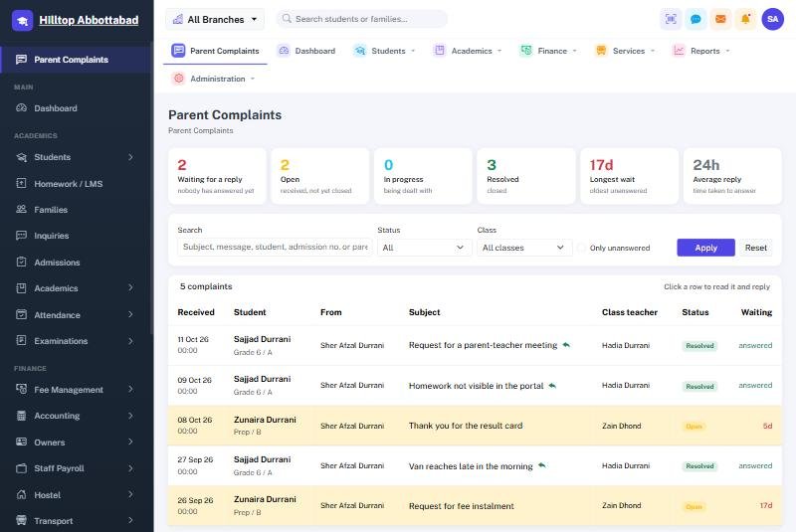Open the Waiting for a reply stat card
The width and height of the screenshot is (796, 532).
click(x=217, y=176)
